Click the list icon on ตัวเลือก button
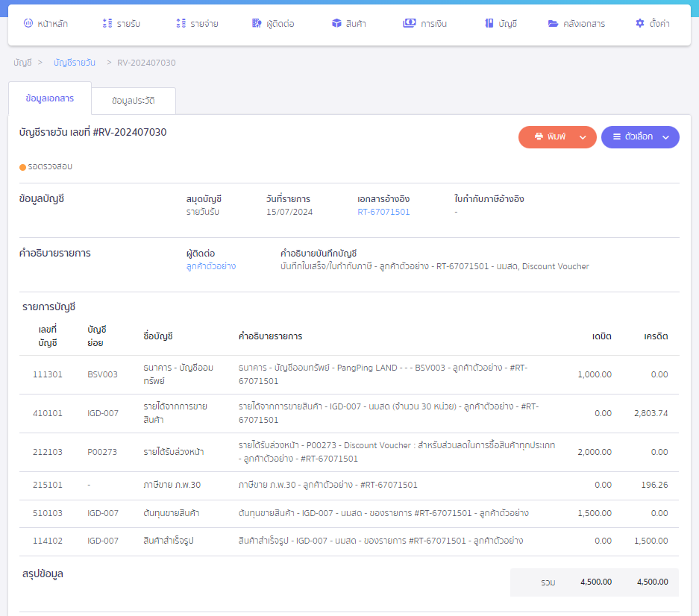 (x=616, y=136)
